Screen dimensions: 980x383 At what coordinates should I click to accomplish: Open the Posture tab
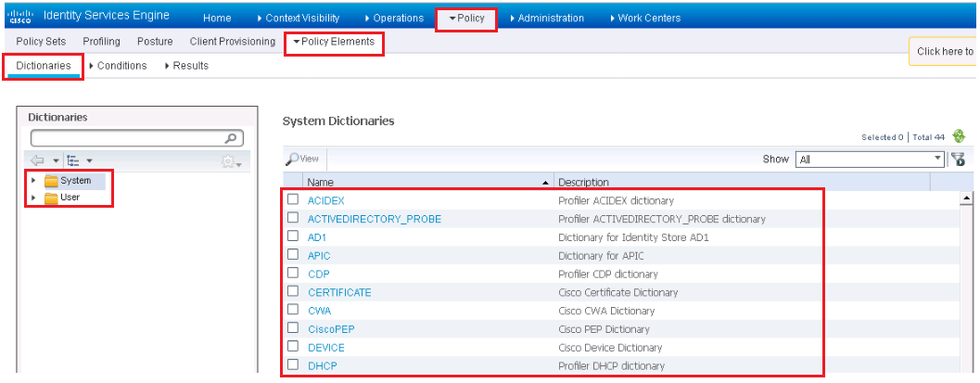(x=155, y=42)
